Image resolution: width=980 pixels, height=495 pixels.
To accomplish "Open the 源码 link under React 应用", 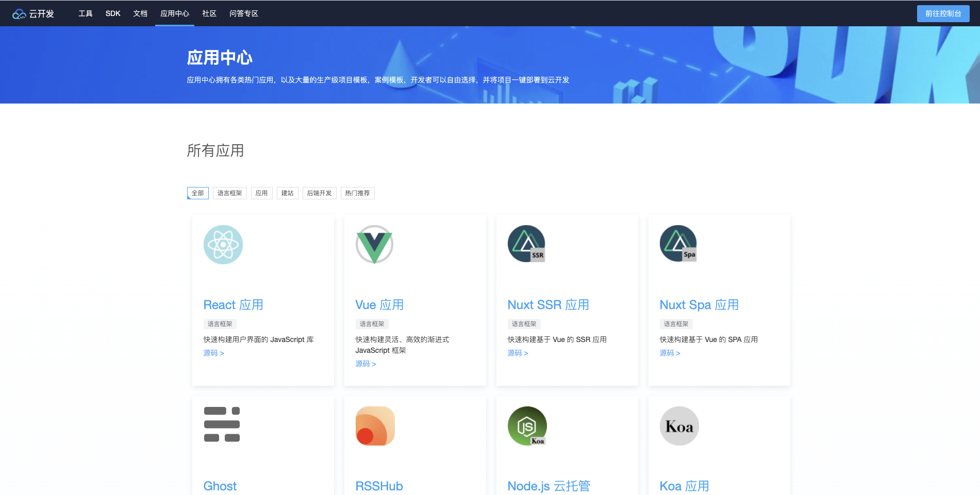I will 214,353.
